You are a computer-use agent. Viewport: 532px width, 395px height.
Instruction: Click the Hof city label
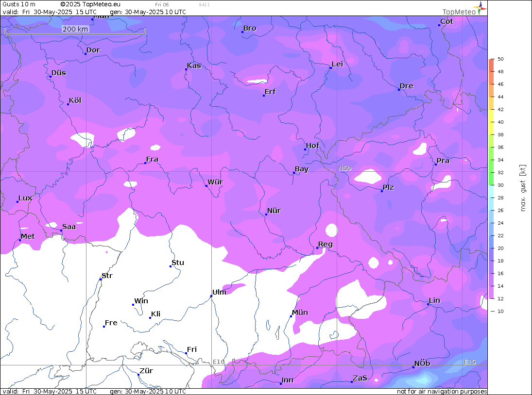click(x=312, y=146)
